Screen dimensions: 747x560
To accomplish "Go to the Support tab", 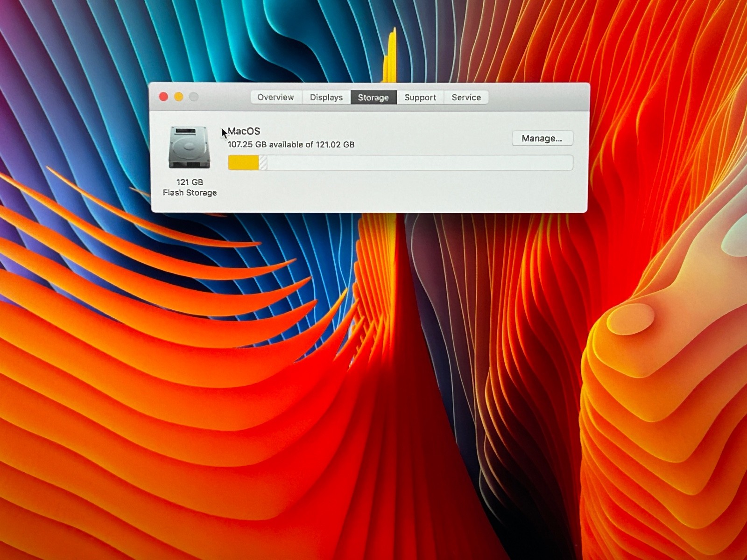I will point(420,97).
